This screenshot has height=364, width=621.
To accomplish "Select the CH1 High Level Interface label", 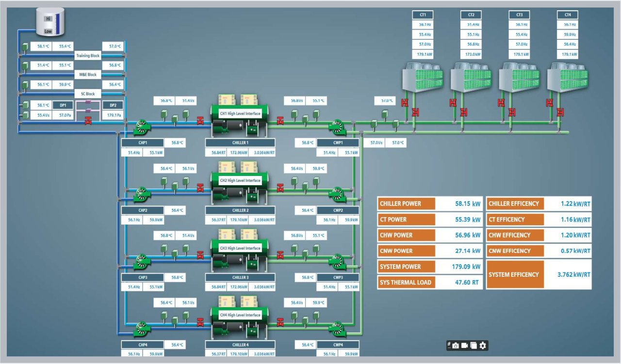I will (x=240, y=114).
